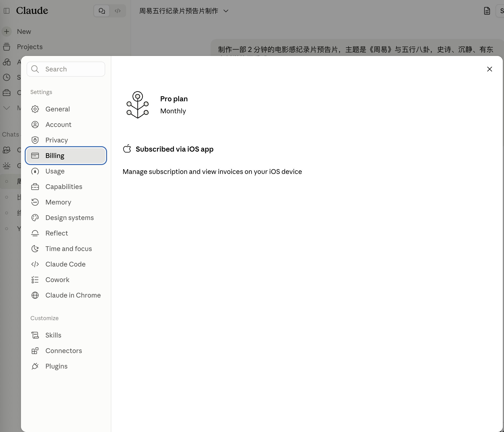Click the Connectors blocks icon
Image resolution: width=504 pixels, height=432 pixels.
click(x=35, y=351)
